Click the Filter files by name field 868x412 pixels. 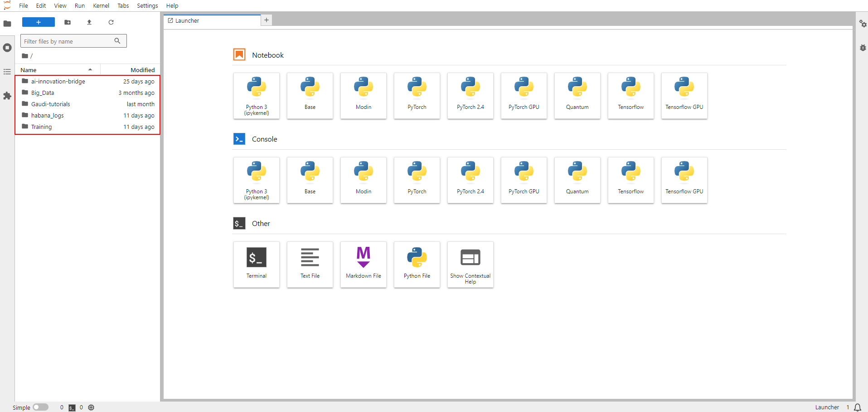pos(73,41)
